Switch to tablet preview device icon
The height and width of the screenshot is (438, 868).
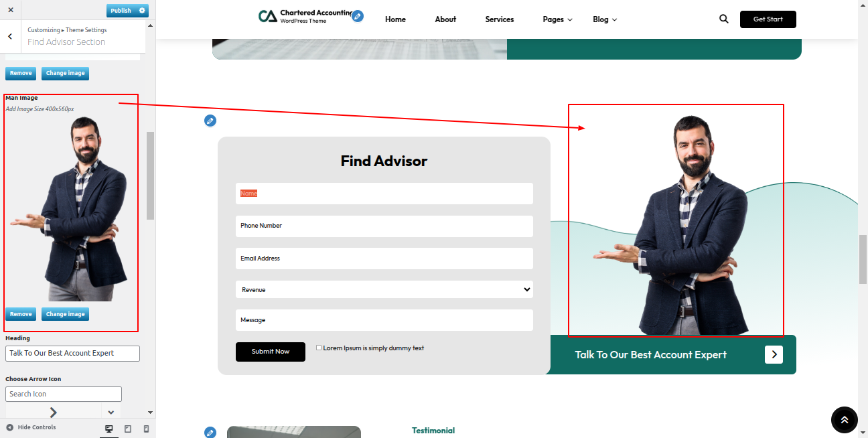[128, 429]
